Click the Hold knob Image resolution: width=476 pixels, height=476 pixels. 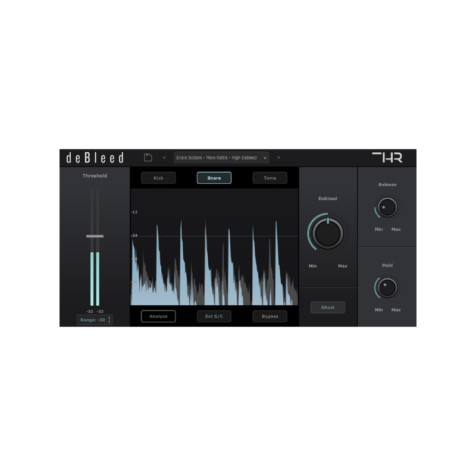coord(387,288)
